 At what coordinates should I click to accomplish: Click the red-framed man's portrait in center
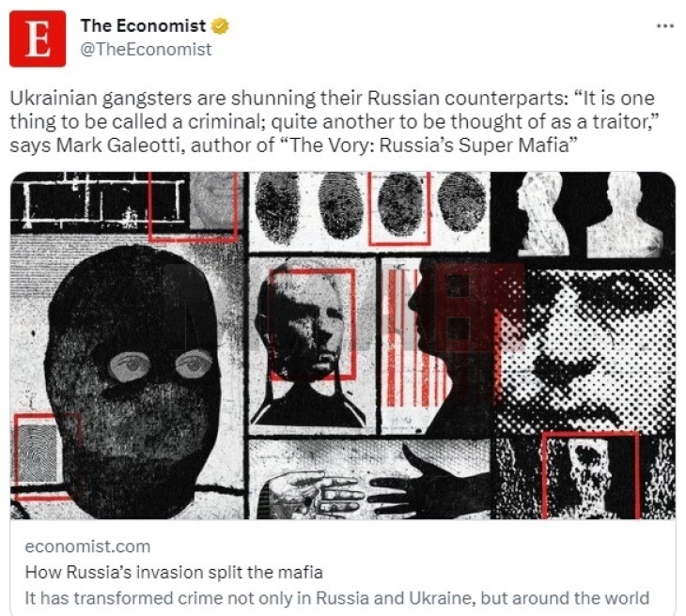(x=312, y=324)
